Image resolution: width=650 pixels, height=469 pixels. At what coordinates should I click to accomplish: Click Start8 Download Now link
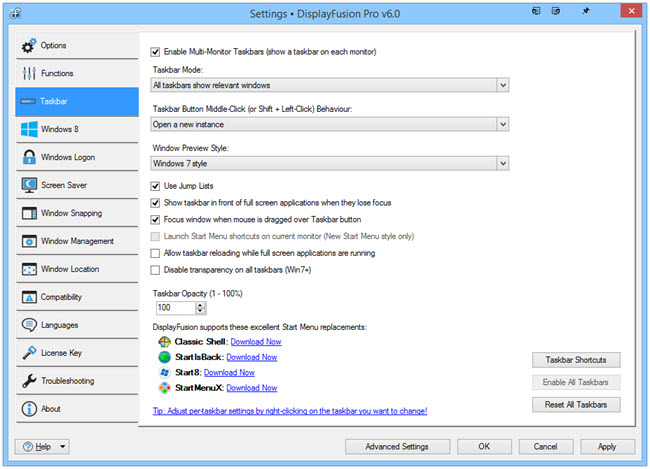point(229,372)
